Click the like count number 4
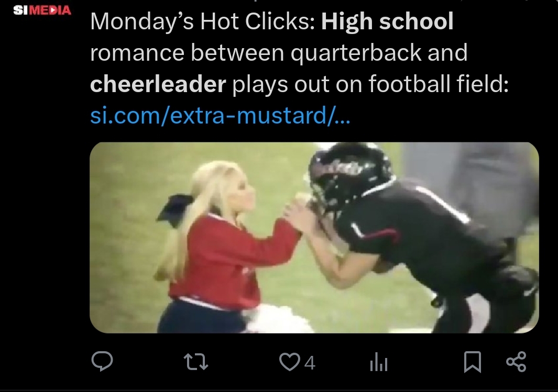558x392 pixels. [x=310, y=363]
